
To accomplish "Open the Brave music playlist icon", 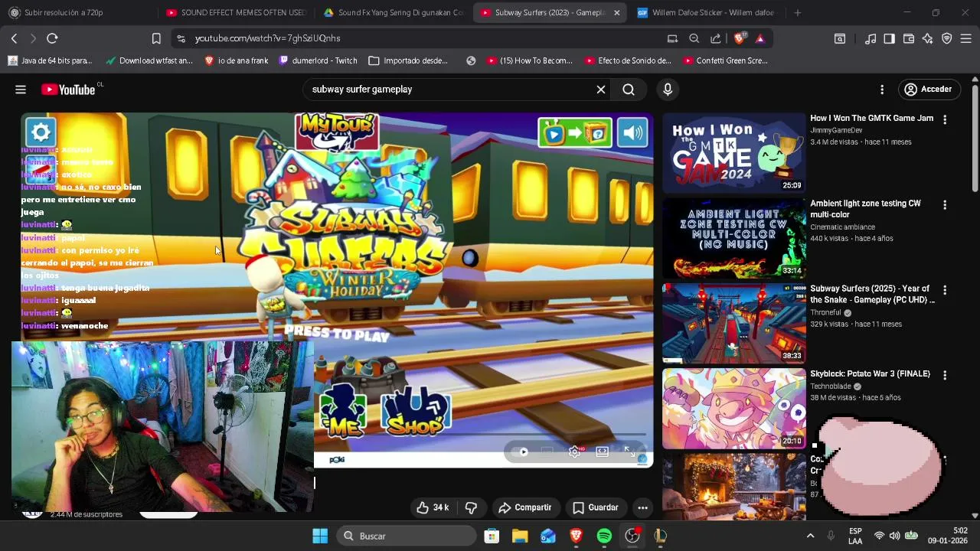I will pos(871,38).
